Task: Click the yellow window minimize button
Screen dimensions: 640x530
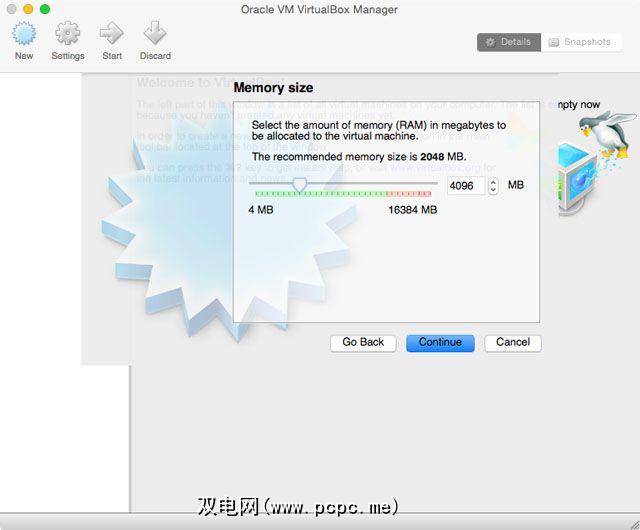Action: [x=28, y=9]
